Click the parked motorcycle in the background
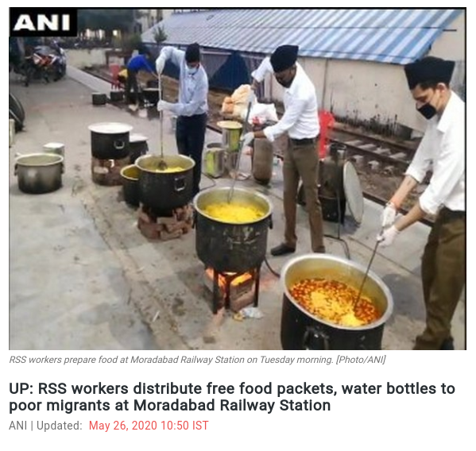Screen dimensions: 476x451 (45, 64)
